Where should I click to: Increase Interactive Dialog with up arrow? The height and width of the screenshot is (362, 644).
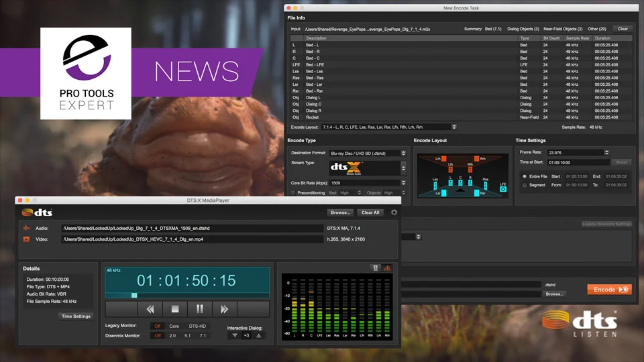[259, 335]
